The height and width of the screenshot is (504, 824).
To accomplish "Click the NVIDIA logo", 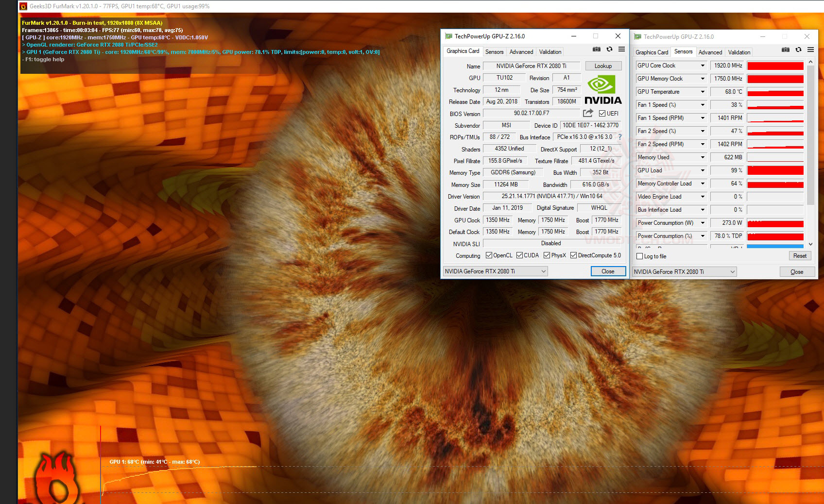I will click(x=602, y=90).
